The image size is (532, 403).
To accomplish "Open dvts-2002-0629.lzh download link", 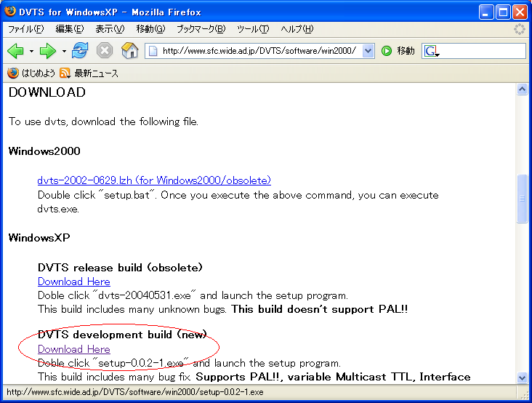I will coord(154,180).
